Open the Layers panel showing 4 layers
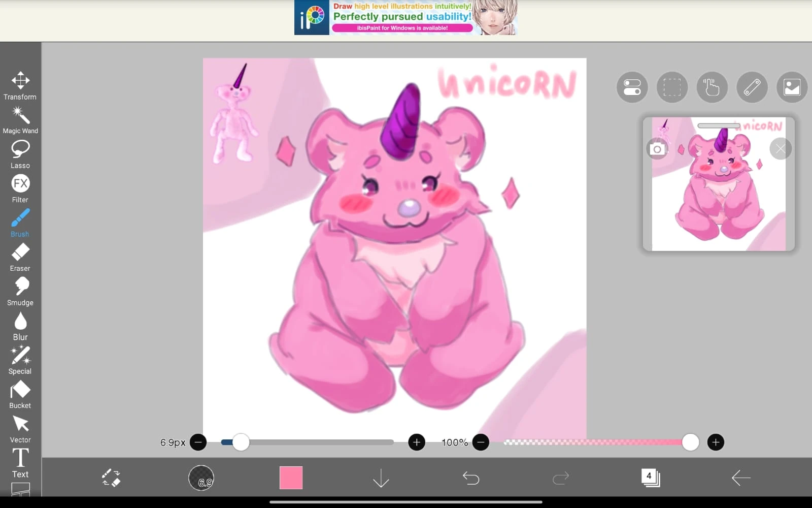Image resolution: width=812 pixels, height=508 pixels. point(651,477)
